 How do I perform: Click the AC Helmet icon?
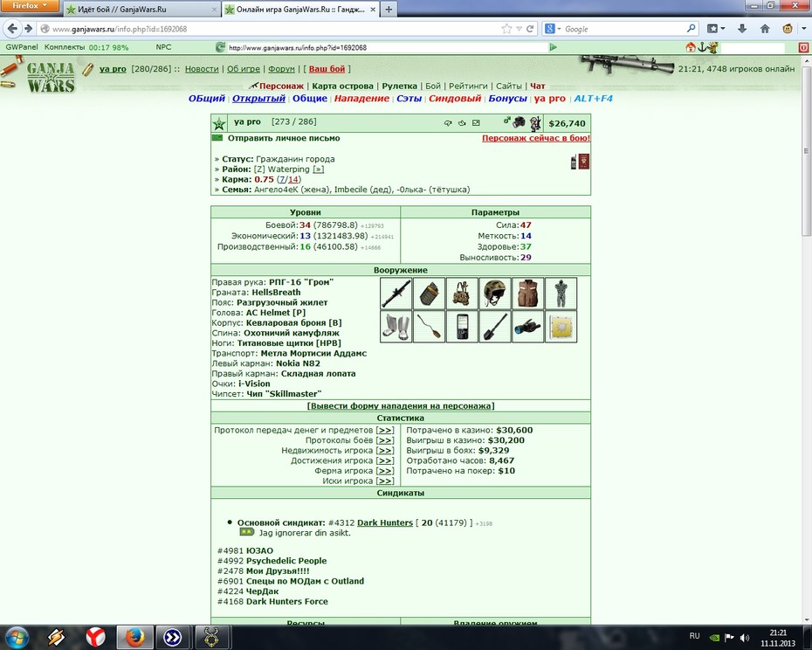pos(495,294)
